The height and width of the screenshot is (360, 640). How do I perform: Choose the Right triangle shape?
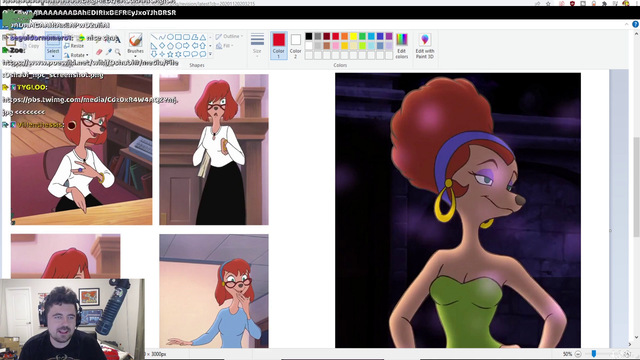[x=154, y=46]
